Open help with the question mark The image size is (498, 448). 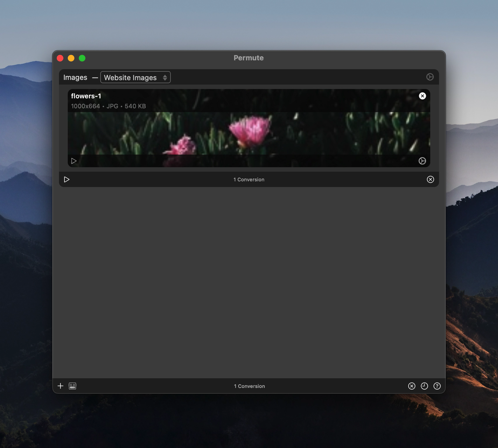(437, 386)
